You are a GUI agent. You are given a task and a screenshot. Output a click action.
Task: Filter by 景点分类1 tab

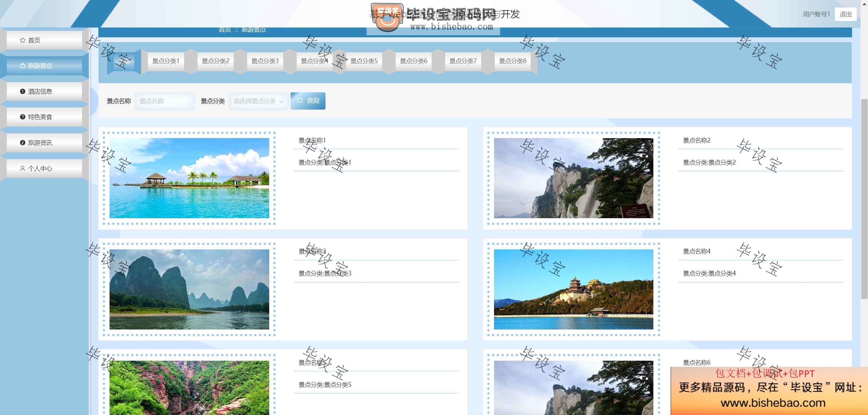(166, 61)
